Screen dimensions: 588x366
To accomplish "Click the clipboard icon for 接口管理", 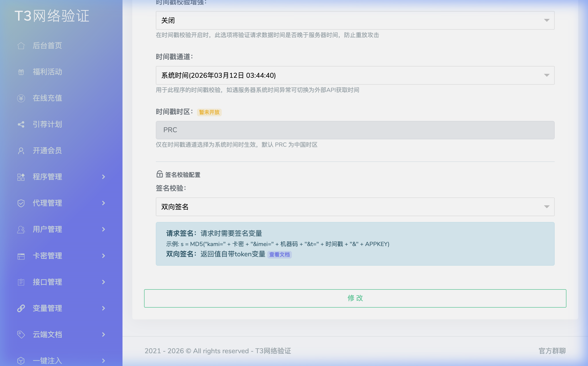I will (21, 282).
